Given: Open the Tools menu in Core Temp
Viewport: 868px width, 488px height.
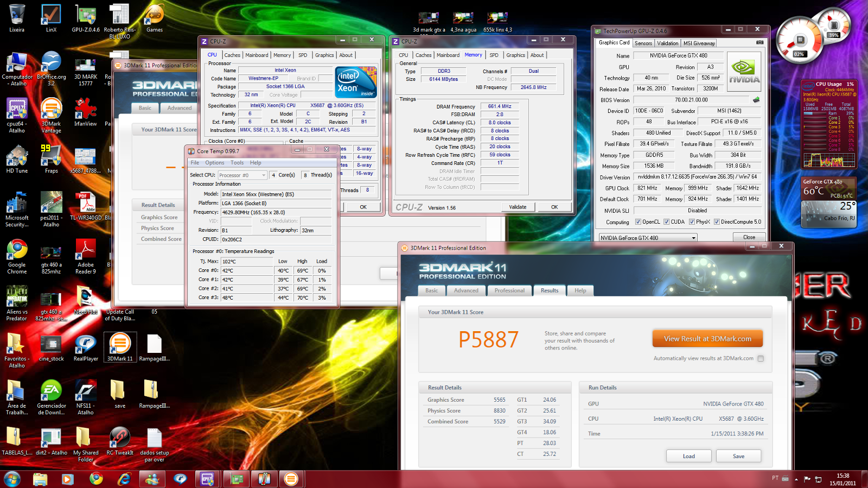Looking at the screenshot, I should [x=237, y=162].
